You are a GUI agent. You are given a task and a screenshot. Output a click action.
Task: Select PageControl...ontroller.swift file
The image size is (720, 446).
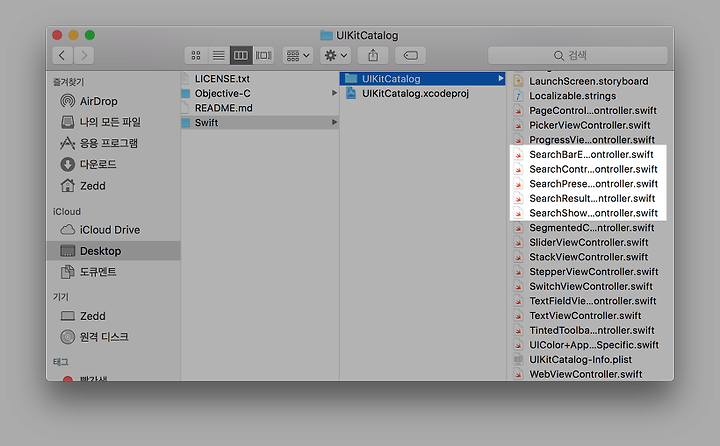[590, 111]
